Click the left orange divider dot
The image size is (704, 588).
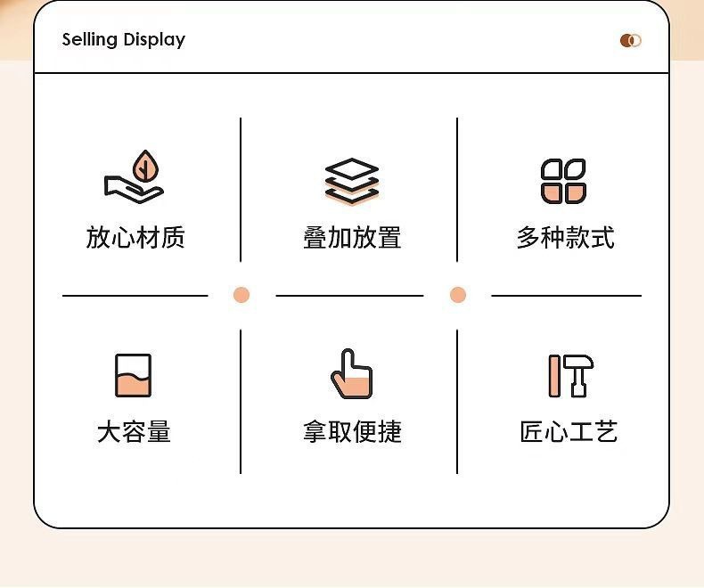pyautogui.click(x=241, y=295)
